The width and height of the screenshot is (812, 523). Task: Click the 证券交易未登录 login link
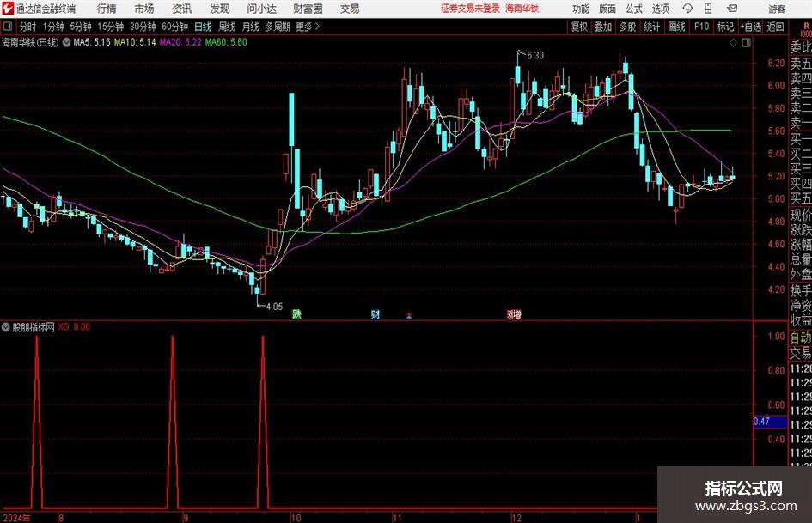click(x=470, y=9)
